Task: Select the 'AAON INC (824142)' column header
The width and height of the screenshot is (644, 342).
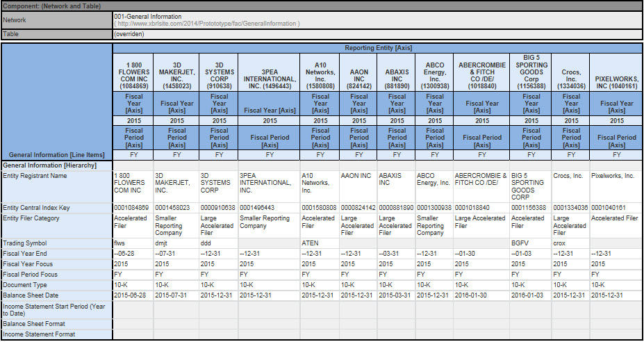Action: (x=358, y=72)
